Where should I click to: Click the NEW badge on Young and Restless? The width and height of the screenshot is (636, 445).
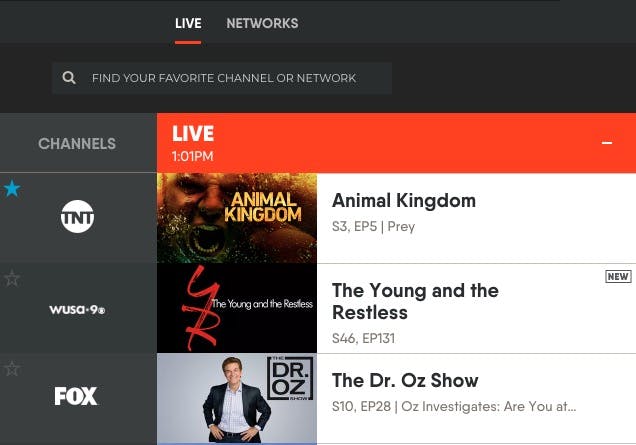(x=618, y=277)
